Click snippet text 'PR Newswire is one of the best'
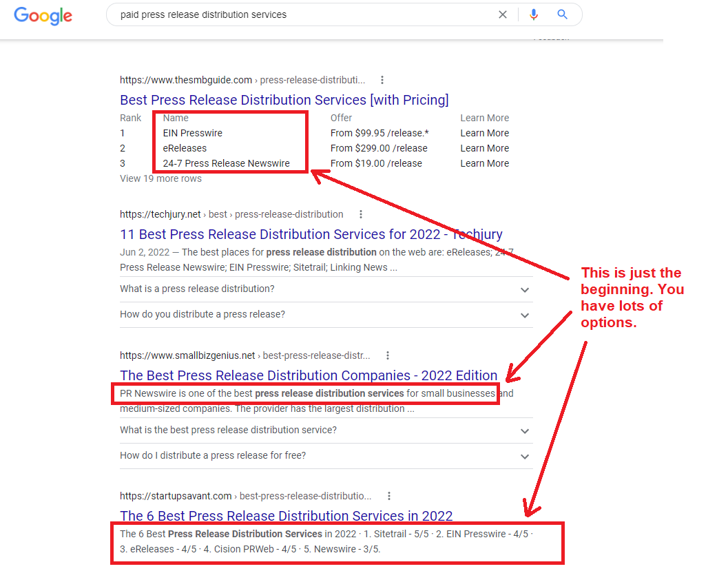728x571 pixels. pyautogui.click(x=186, y=393)
